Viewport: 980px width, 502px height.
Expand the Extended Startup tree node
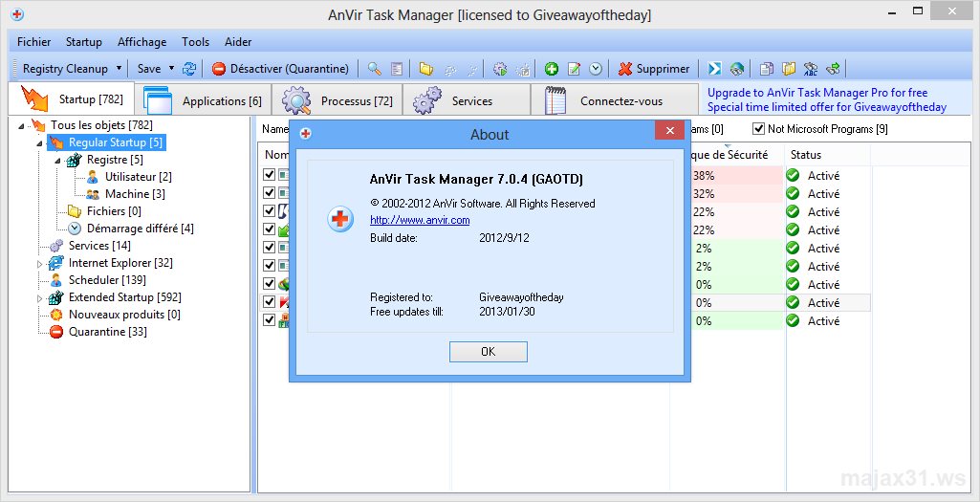pos(39,298)
